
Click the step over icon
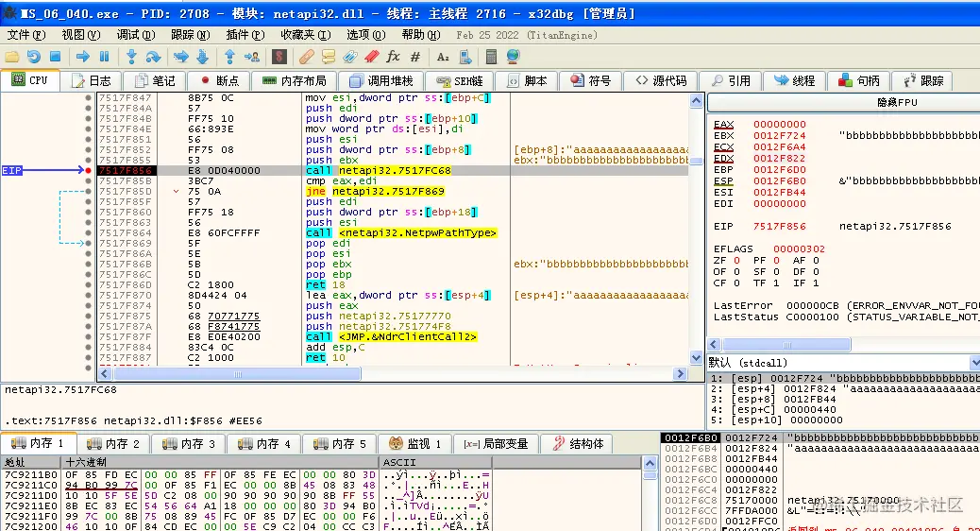pyautogui.click(x=153, y=57)
